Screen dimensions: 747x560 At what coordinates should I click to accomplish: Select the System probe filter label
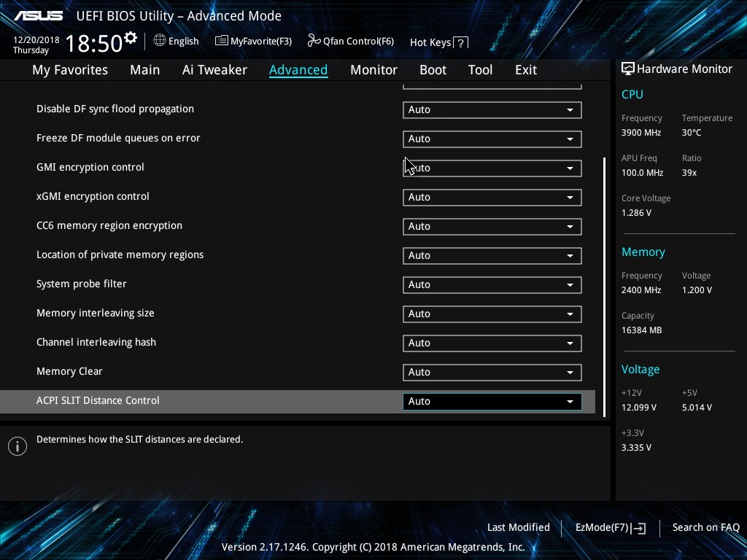point(82,284)
